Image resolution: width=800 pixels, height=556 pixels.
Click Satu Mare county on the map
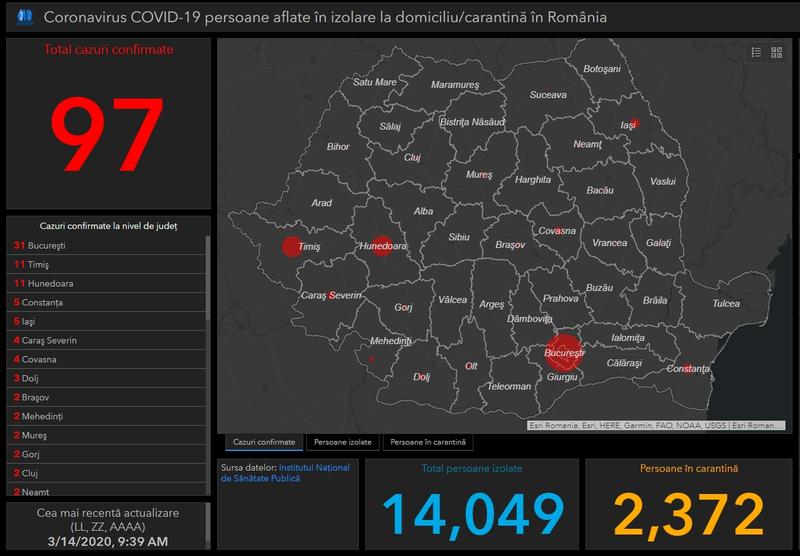point(374,82)
